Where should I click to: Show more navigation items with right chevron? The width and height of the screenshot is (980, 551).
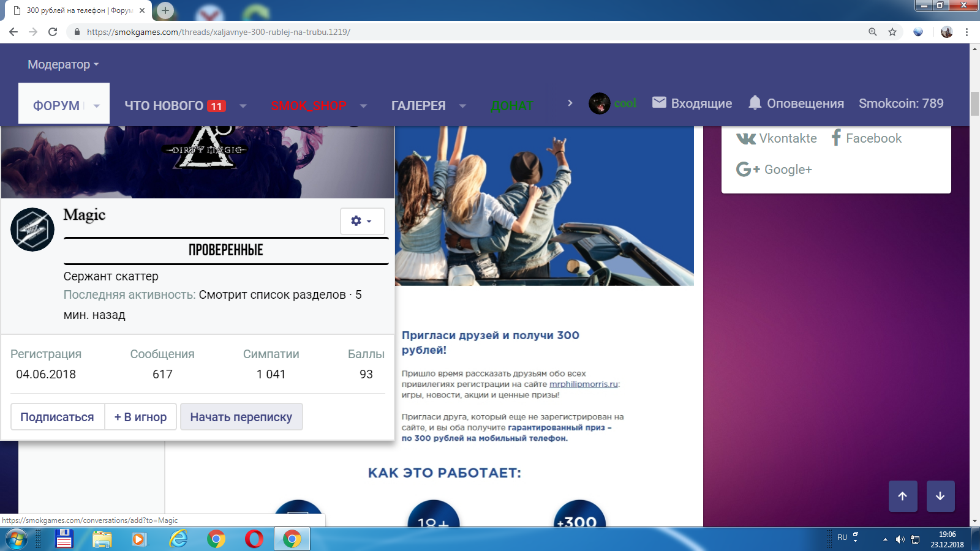pos(570,103)
